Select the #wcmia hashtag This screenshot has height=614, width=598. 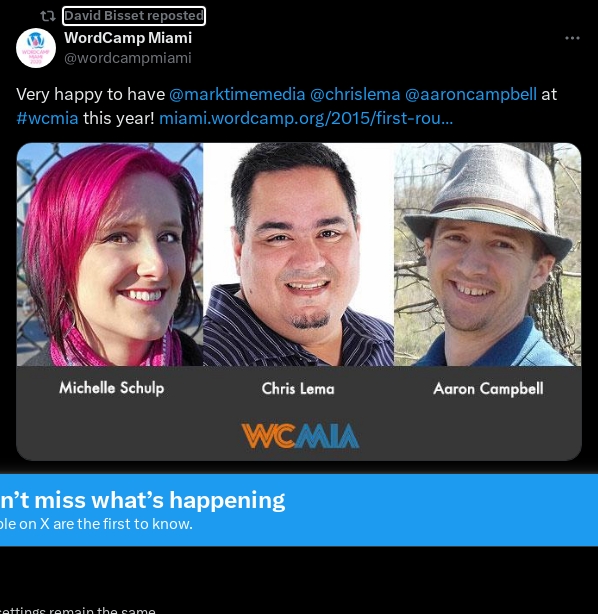tap(47, 118)
